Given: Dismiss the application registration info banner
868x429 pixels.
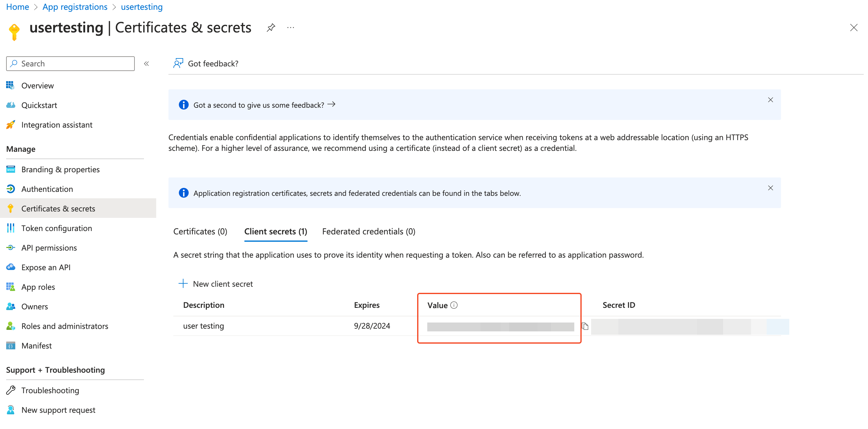Looking at the screenshot, I should 770,188.
